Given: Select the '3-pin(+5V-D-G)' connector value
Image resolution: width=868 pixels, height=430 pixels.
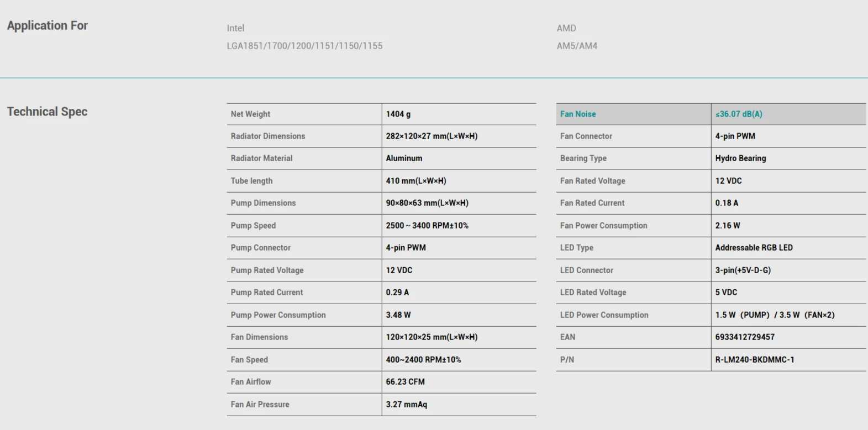Looking at the screenshot, I should coord(743,270).
